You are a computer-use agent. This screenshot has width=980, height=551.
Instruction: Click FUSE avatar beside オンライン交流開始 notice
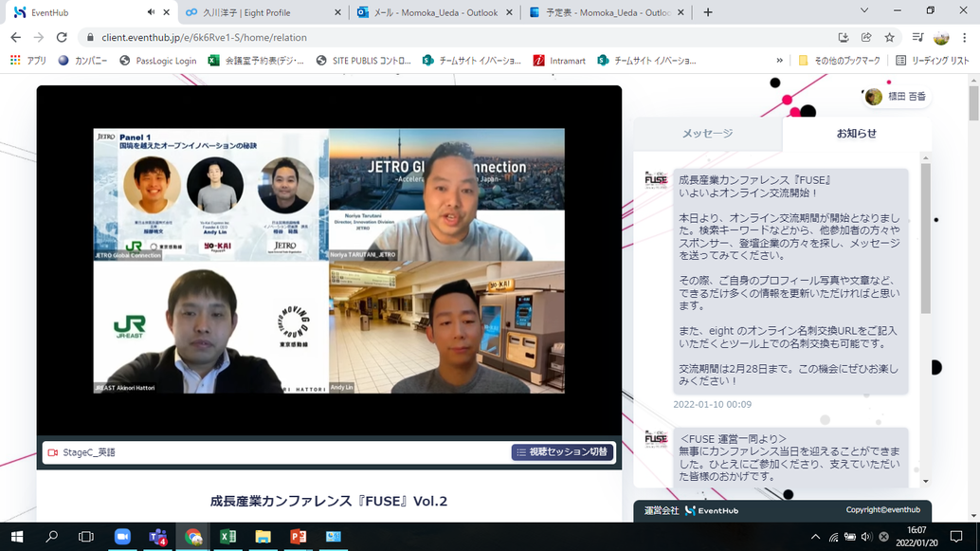pyautogui.click(x=656, y=179)
